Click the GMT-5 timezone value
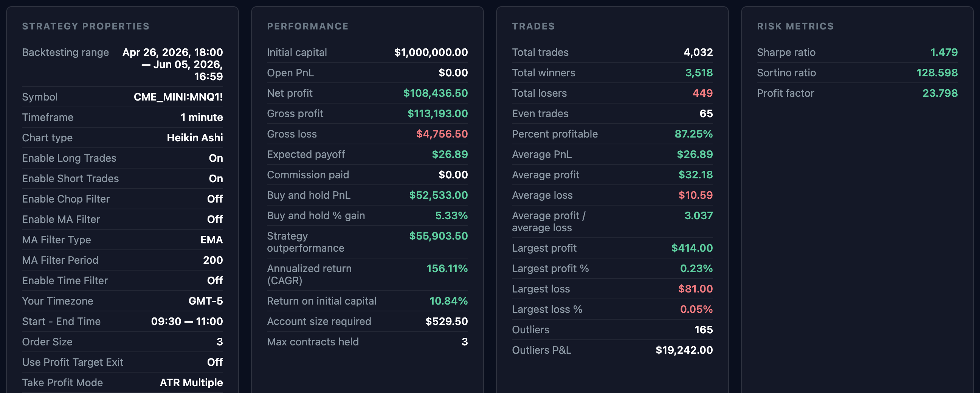Viewport: 980px width, 393px height. pyautogui.click(x=206, y=301)
